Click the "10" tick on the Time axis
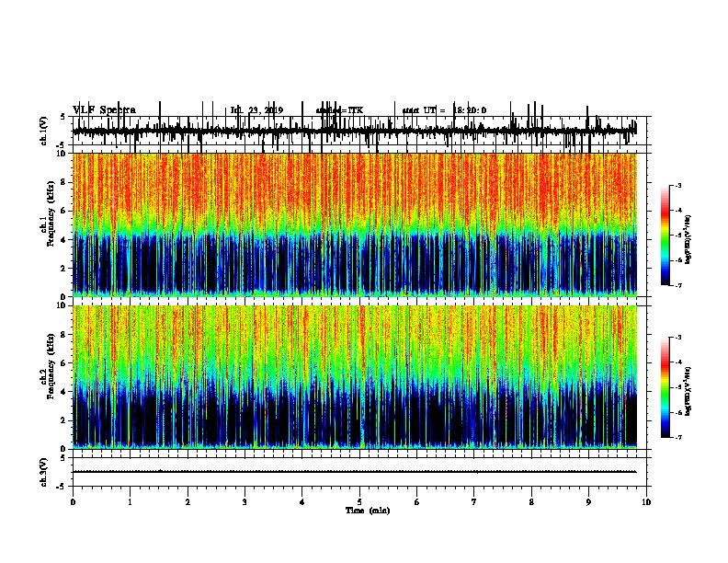 tap(646, 502)
